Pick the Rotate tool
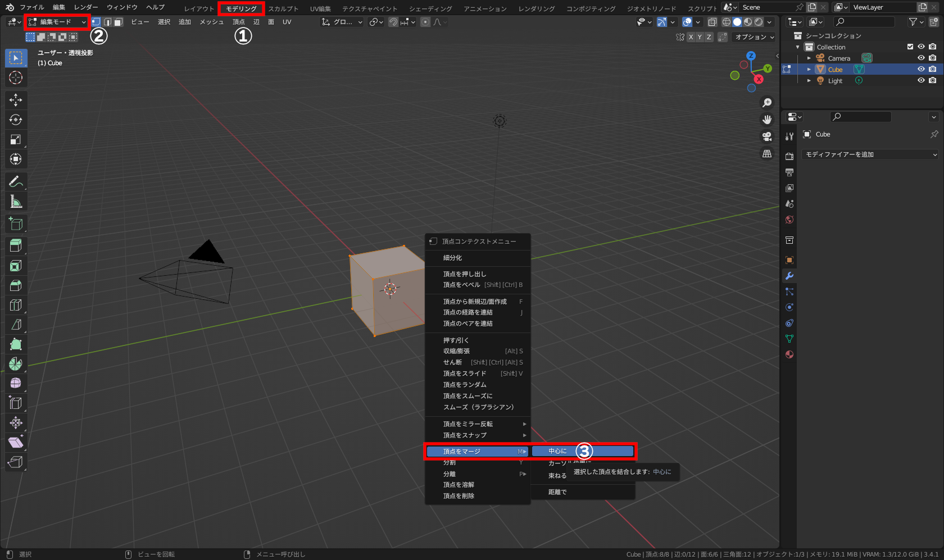Image resolution: width=944 pixels, height=560 pixels. point(16,120)
